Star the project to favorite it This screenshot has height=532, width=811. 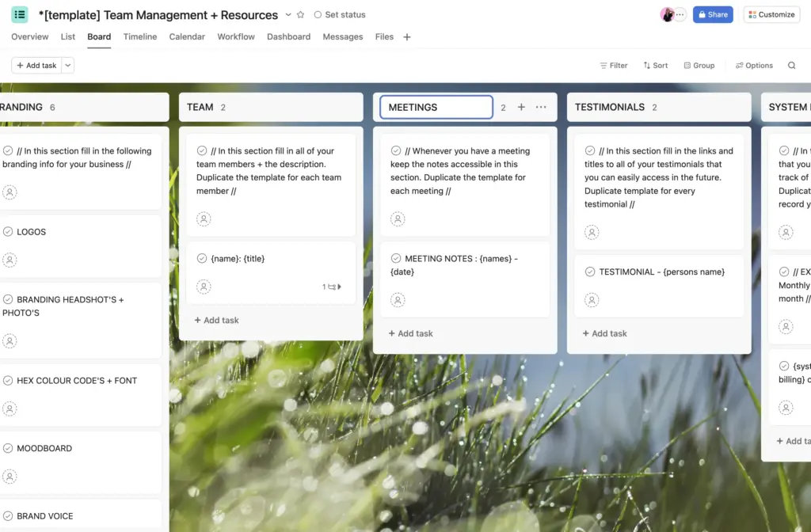(299, 14)
